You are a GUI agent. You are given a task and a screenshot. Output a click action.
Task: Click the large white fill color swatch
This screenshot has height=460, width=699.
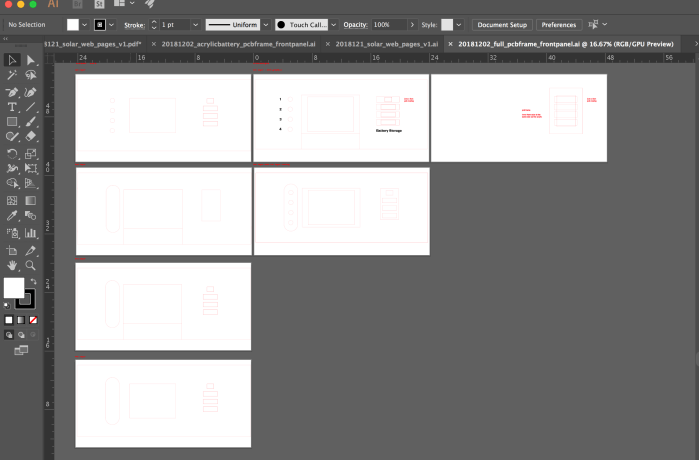tap(13, 289)
